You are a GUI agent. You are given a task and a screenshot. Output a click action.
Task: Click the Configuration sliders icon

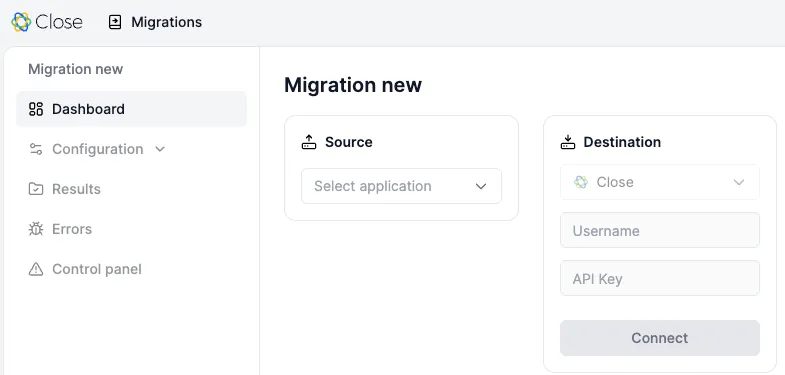[x=36, y=149]
